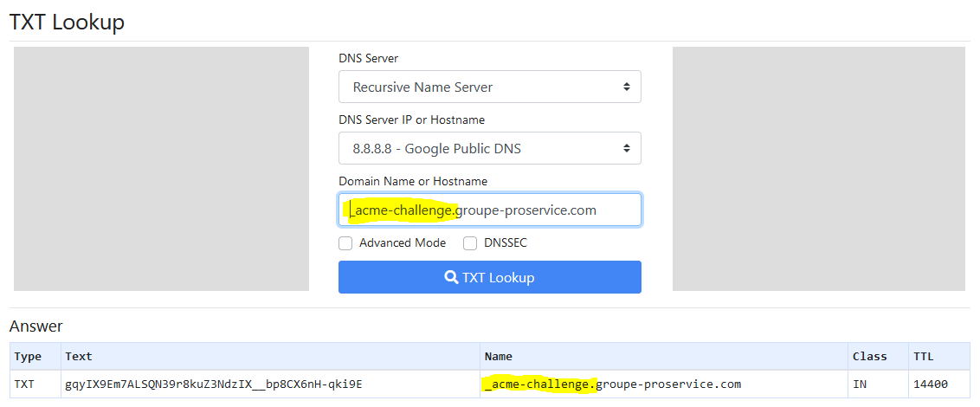Expand the 8.8.8.8 Google Public DNS dropdown
The image size is (980, 407).
(x=489, y=148)
